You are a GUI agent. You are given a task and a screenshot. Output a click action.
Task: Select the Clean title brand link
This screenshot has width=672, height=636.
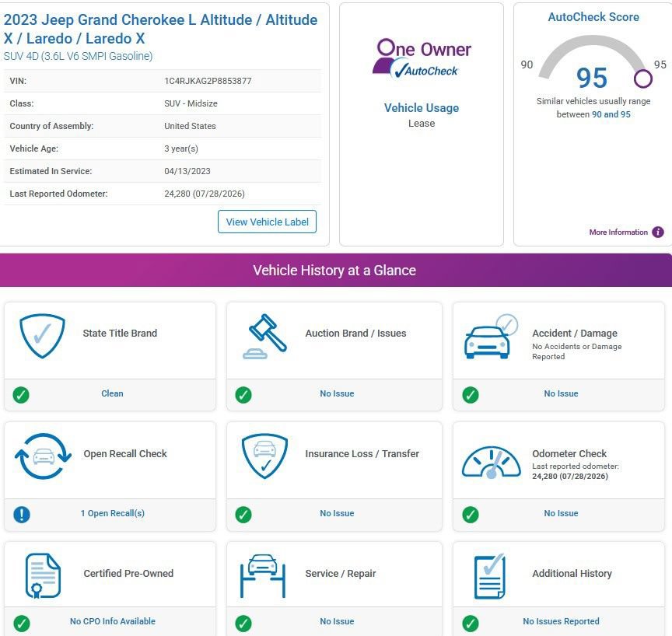(x=112, y=393)
